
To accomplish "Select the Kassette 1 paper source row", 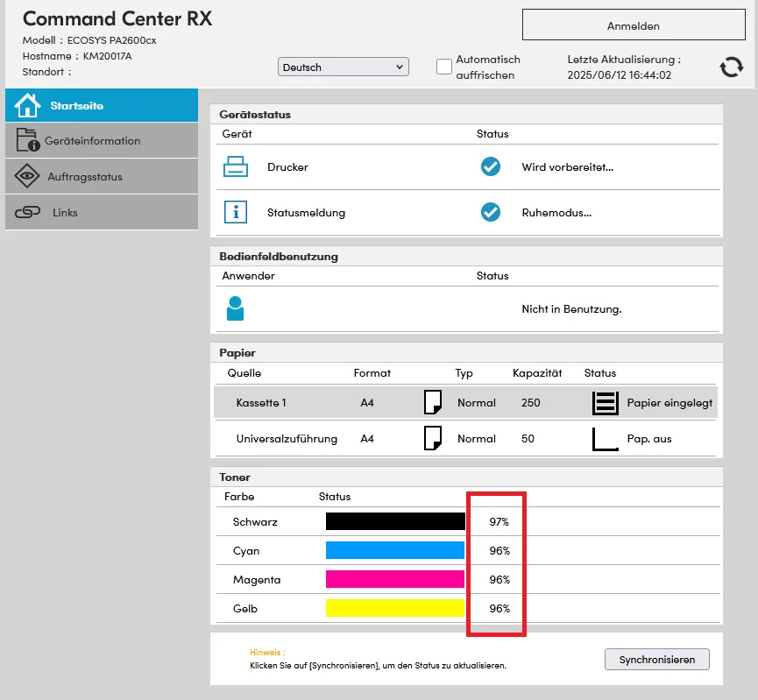I will pos(466,402).
